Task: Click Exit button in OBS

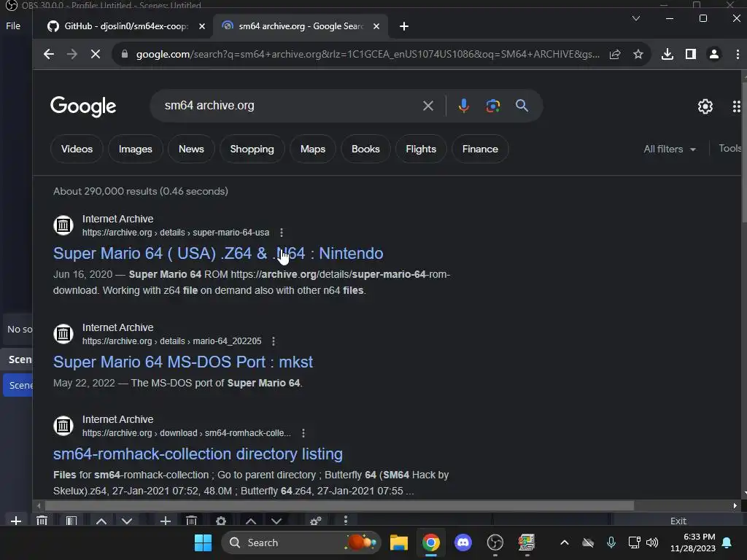Action: tap(678, 521)
